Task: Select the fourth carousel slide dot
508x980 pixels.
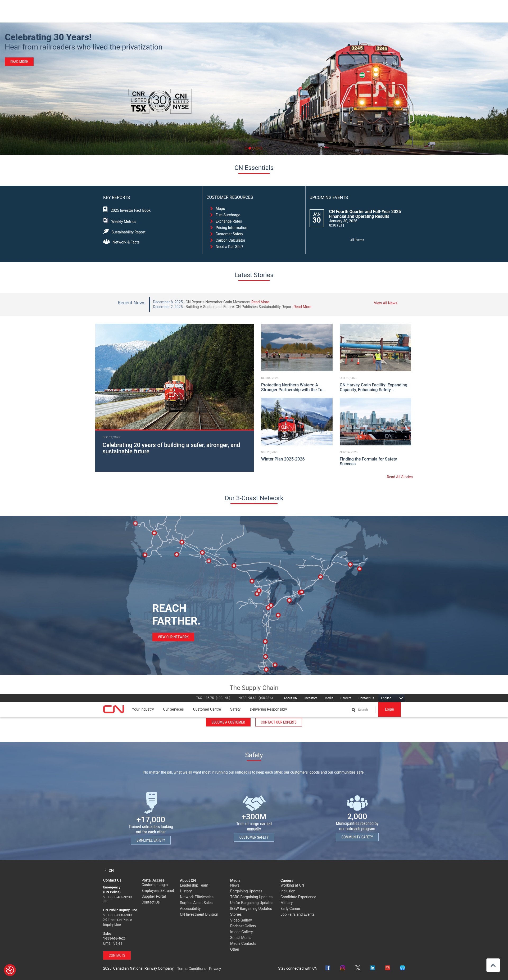Action: (257, 148)
